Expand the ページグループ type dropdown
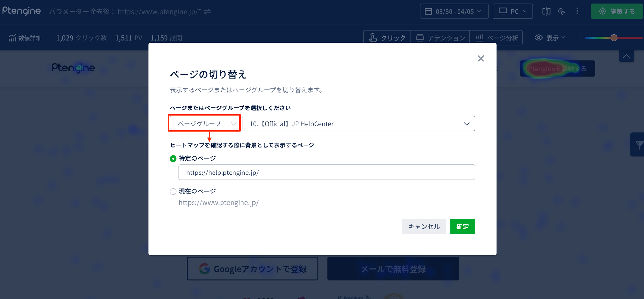 coord(204,124)
